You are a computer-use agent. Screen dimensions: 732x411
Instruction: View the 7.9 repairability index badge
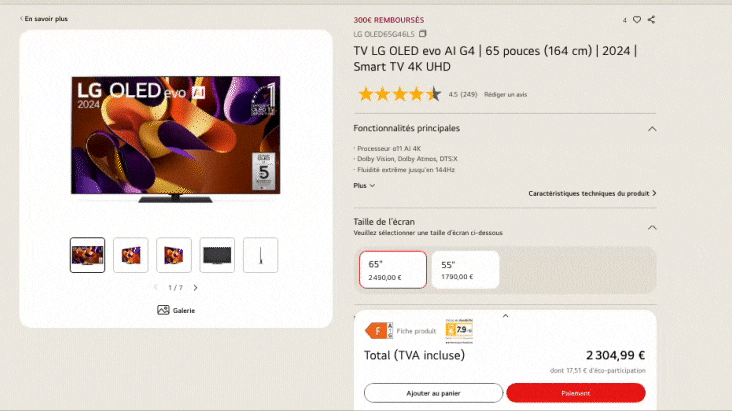click(x=459, y=330)
